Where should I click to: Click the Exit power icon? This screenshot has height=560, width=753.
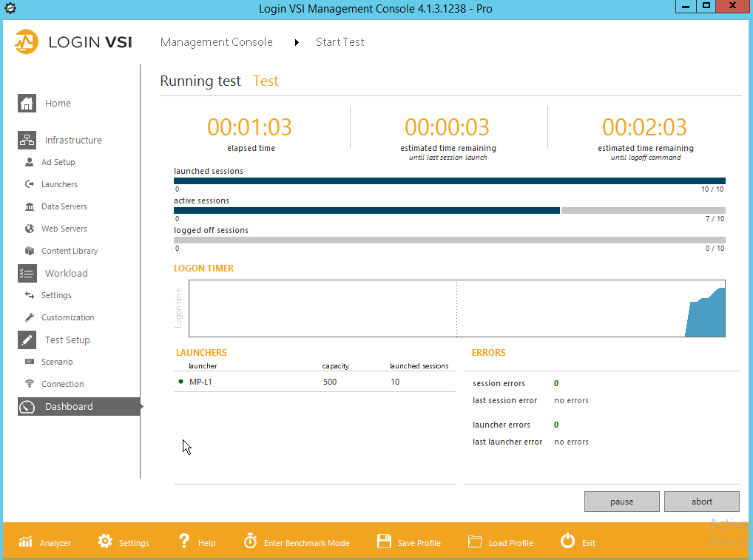[567, 540]
